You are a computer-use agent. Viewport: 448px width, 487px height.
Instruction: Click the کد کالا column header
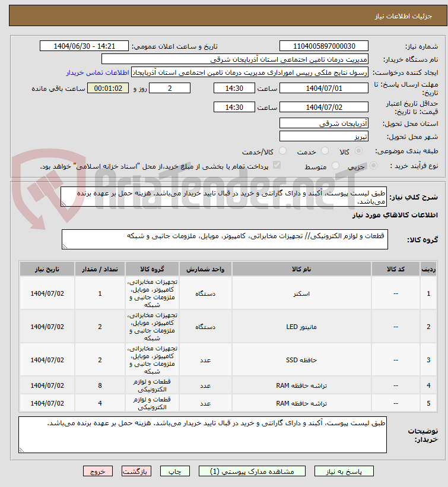pyautogui.click(x=396, y=269)
